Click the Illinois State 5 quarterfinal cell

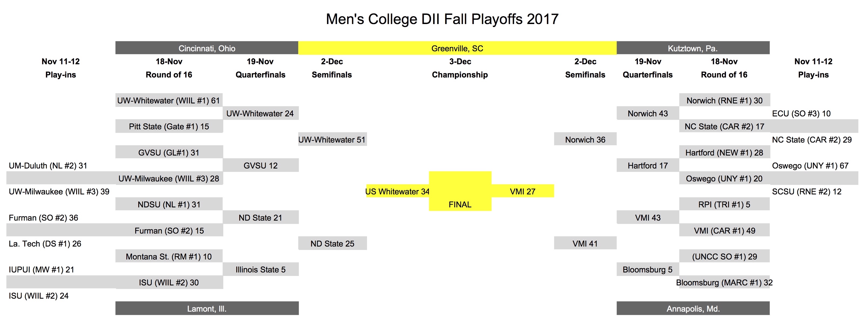pyautogui.click(x=260, y=269)
